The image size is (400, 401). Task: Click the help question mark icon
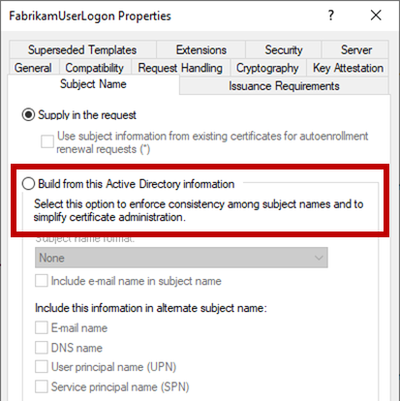click(330, 15)
